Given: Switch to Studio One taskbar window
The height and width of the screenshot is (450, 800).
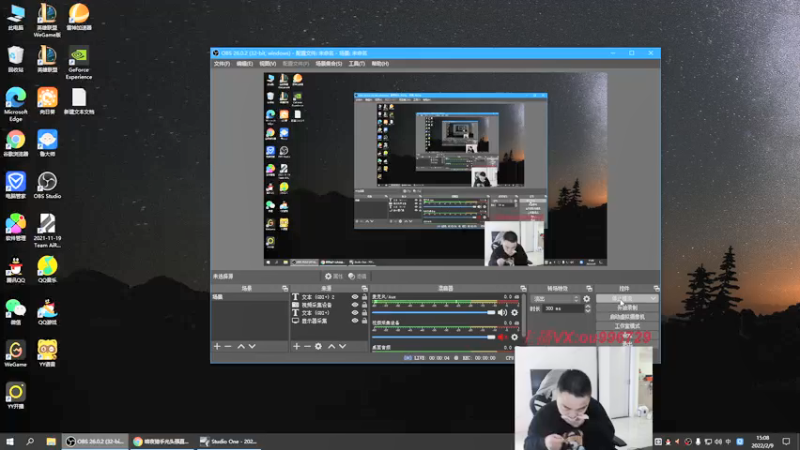Looking at the screenshot, I should pos(229,441).
